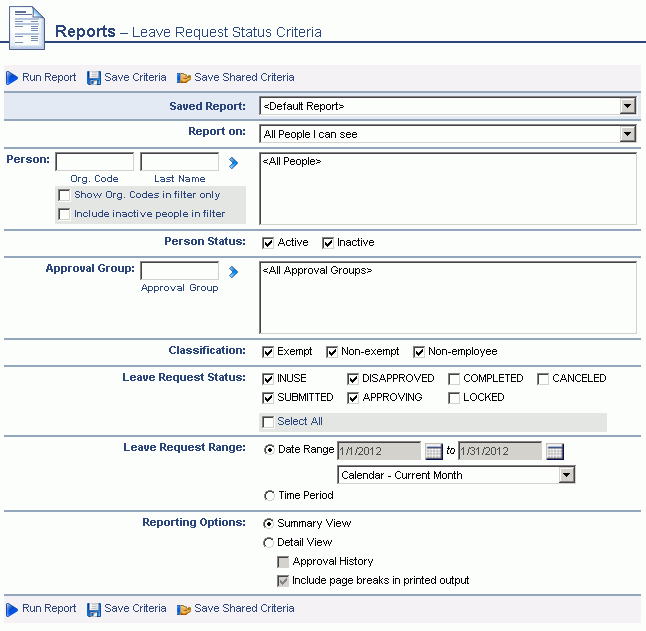Uncheck the Non-exempt classification checkbox
Viewport: 646px width, 631px height.
(332, 352)
